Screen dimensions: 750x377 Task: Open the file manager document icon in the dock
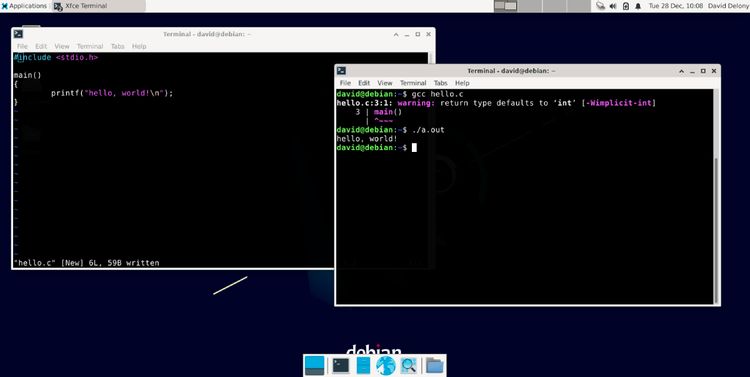coord(364,366)
